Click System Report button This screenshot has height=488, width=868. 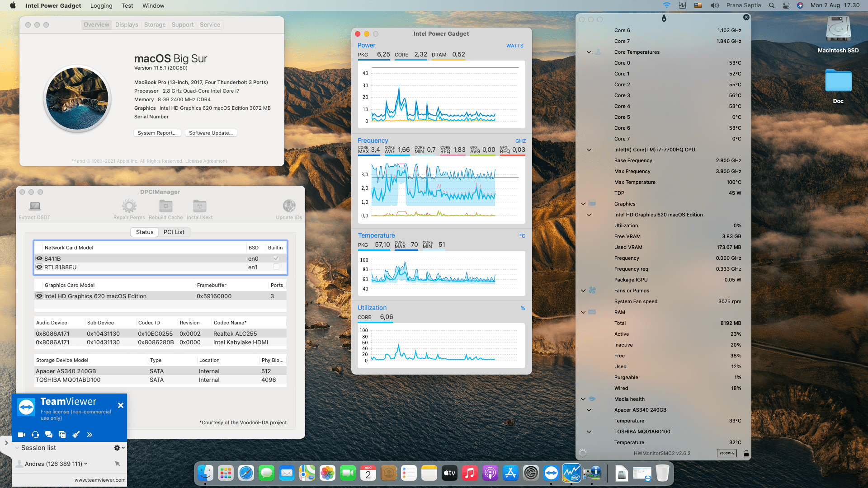[x=157, y=133]
